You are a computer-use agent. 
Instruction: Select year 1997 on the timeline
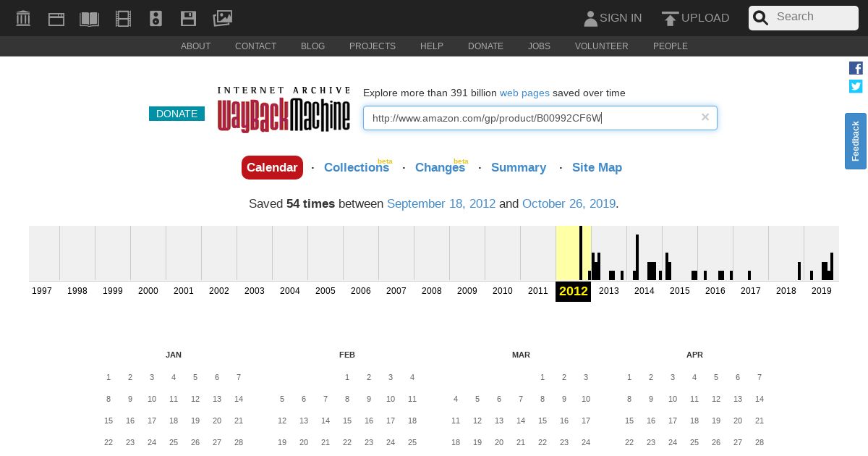pos(42,291)
